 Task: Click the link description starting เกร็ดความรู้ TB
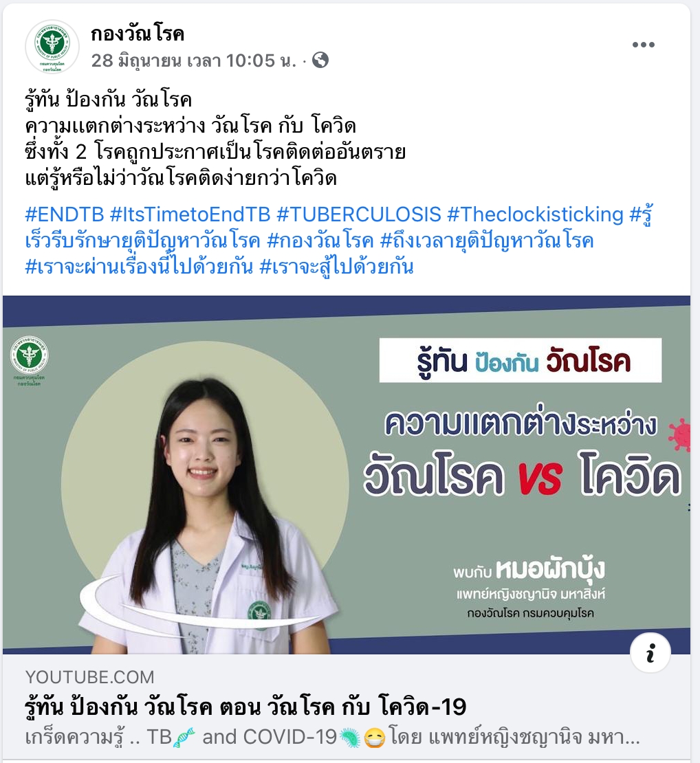(x=333, y=737)
